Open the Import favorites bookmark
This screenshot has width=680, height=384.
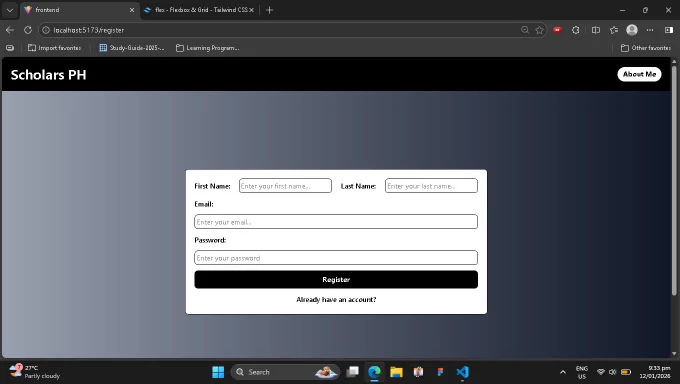[55, 48]
